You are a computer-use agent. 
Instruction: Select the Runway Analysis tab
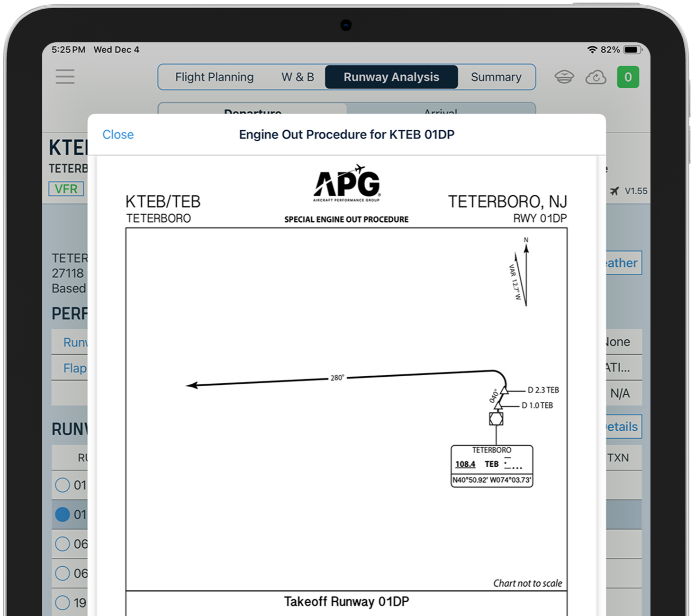click(x=391, y=77)
